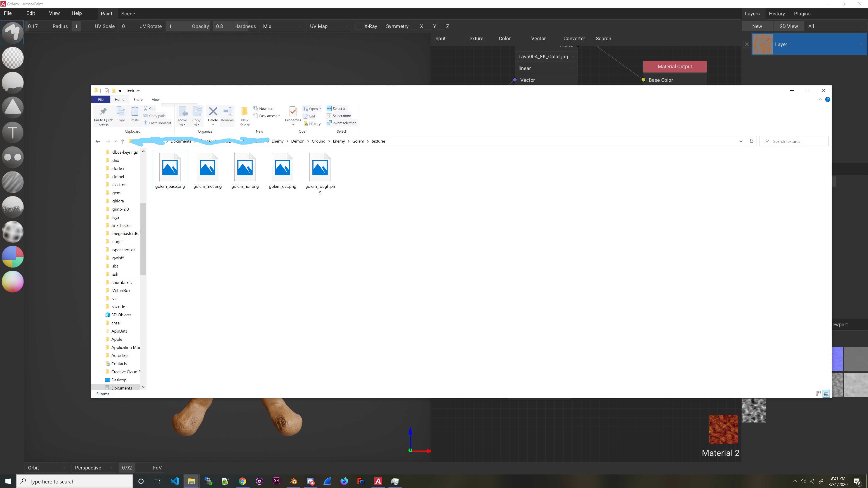Click the 2D View button
Viewport: 868px width, 488px height.
[788, 26]
